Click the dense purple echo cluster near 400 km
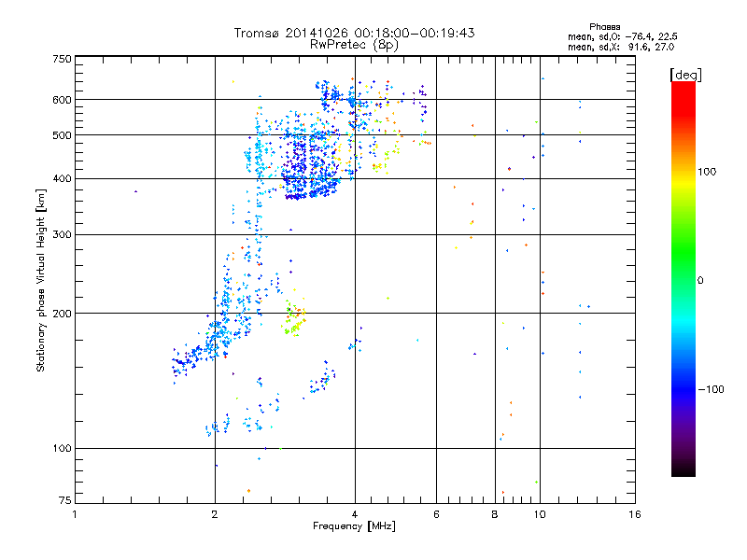The height and width of the screenshot is (560, 747). coord(310,167)
